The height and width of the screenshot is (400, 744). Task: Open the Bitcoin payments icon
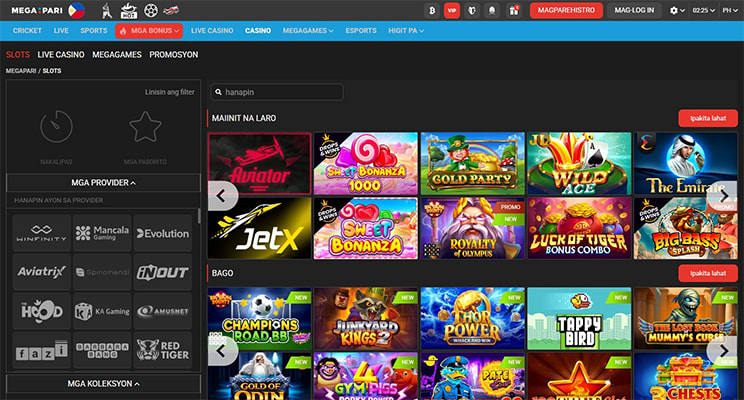coord(432,10)
